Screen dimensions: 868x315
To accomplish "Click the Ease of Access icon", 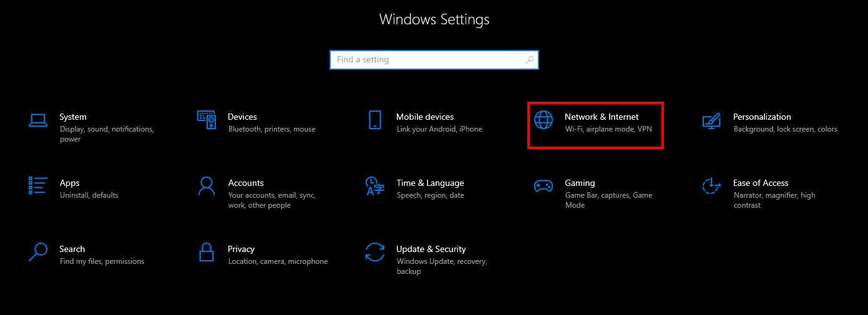I will (712, 186).
